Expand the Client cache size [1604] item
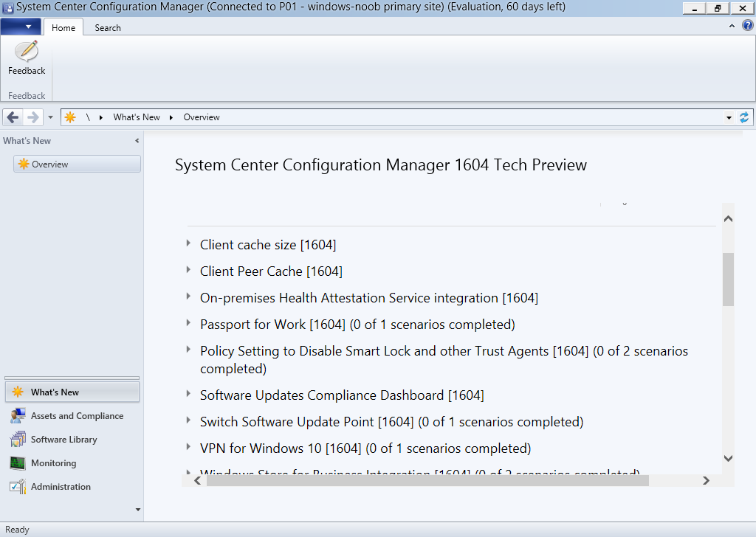 188,243
